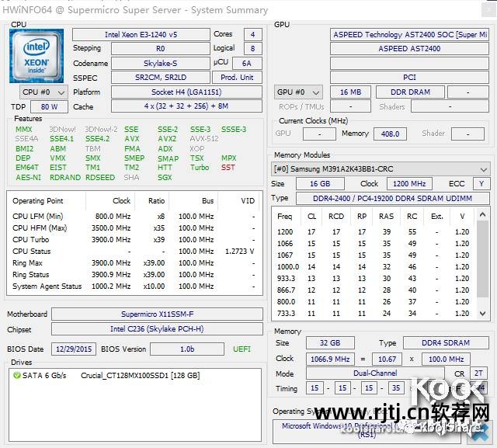
Task: Click the memory timings scrollbar up arrow
Action: [x=482, y=214]
